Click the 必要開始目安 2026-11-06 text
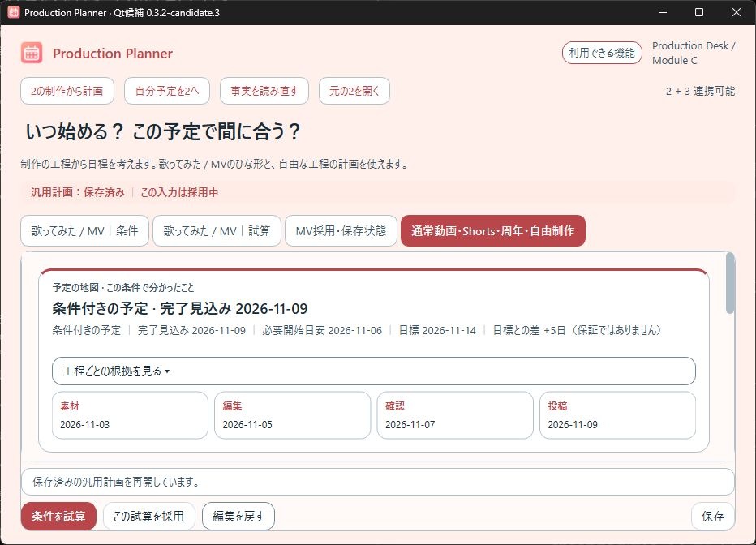The width and height of the screenshot is (756, 545). click(x=322, y=330)
